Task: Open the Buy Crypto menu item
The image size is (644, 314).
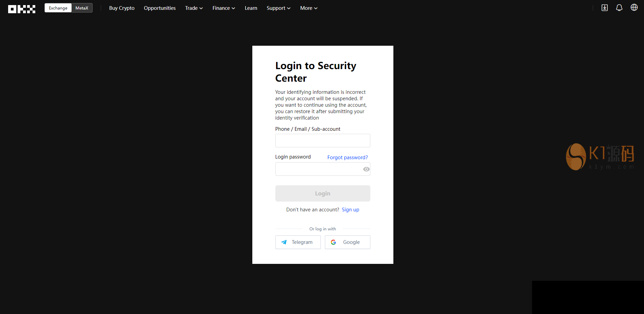Action: pos(122,8)
